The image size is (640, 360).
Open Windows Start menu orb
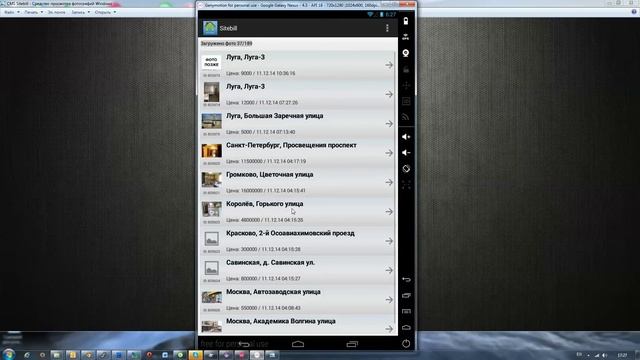pos(9,354)
